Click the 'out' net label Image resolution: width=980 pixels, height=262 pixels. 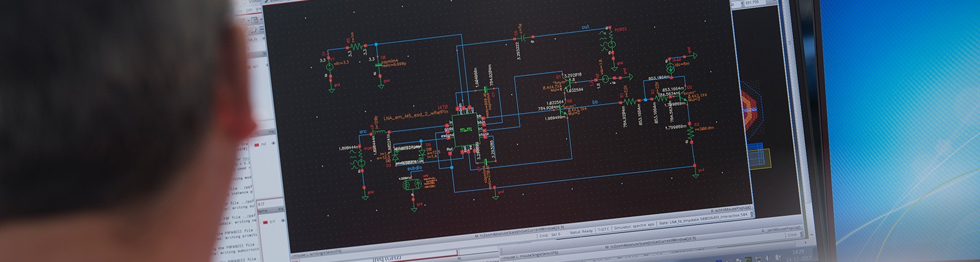click(x=585, y=28)
